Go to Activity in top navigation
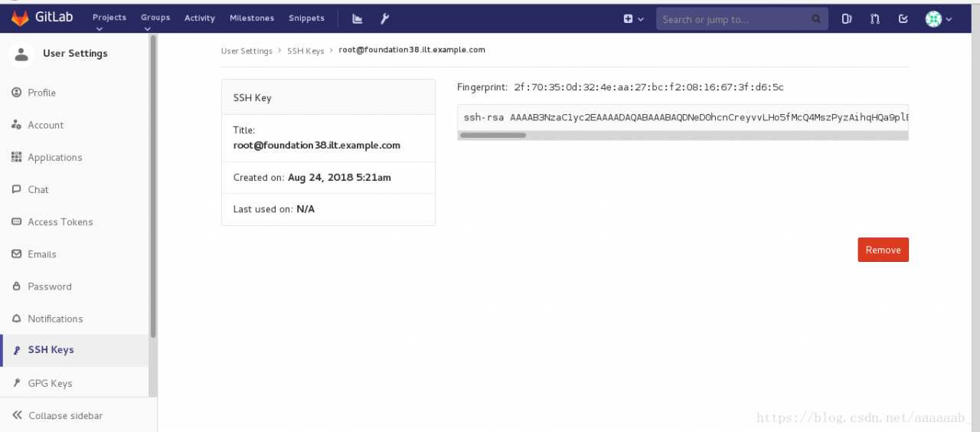This screenshot has height=432, width=980. [200, 18]
